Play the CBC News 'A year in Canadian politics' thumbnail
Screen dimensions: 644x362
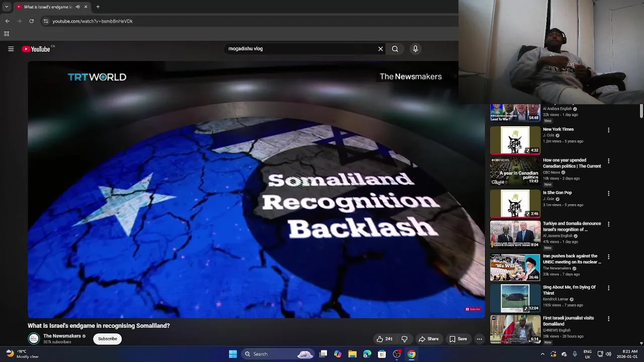tap(515, 171)
